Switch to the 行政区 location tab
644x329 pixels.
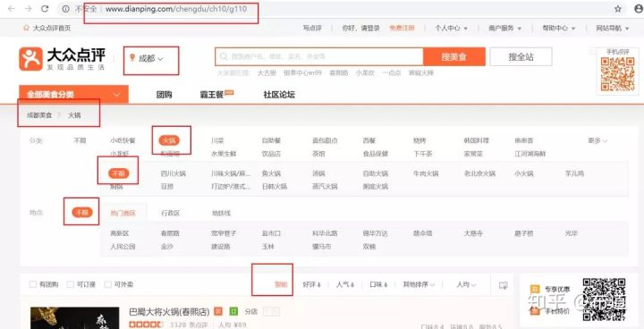171,213
